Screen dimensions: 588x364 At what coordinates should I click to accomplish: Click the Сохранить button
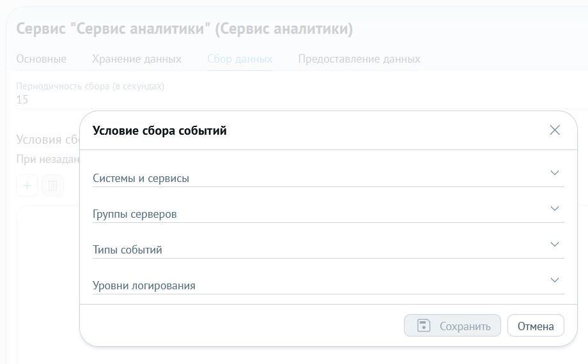coord(453,326)
